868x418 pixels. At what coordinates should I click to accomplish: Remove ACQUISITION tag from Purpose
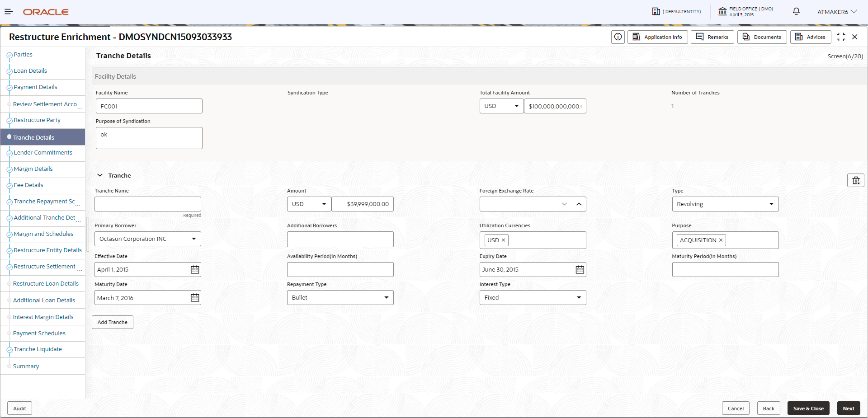[x=721, y=240]
